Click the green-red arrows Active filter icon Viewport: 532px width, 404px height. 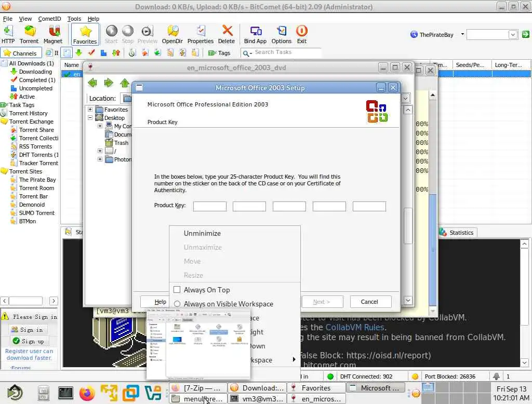click(116, 52)
